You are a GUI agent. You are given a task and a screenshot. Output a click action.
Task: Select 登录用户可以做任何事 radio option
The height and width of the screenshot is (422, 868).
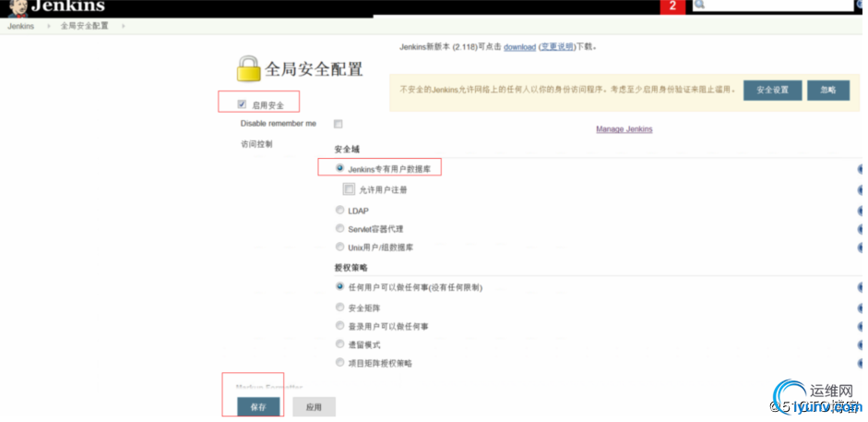339,326
